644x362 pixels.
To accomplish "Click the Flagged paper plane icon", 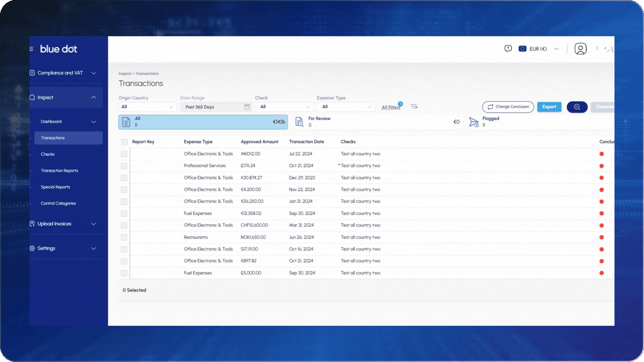I will tap(473, 122).
